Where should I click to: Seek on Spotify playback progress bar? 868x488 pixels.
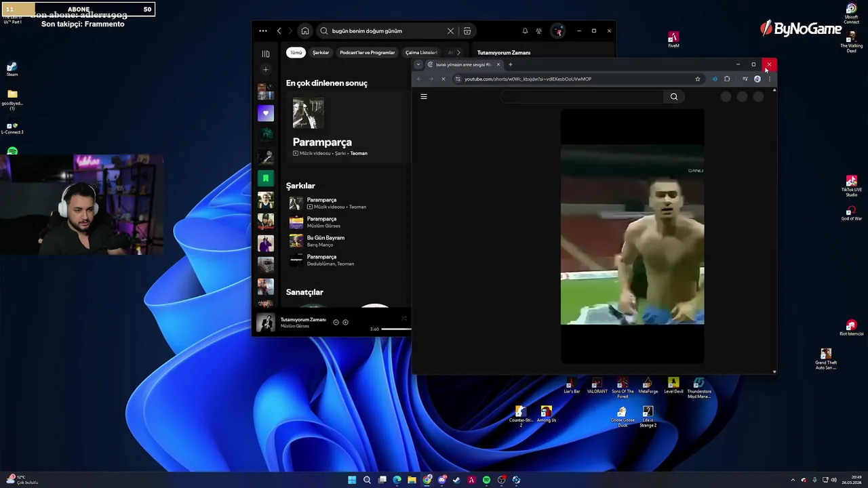396,329
